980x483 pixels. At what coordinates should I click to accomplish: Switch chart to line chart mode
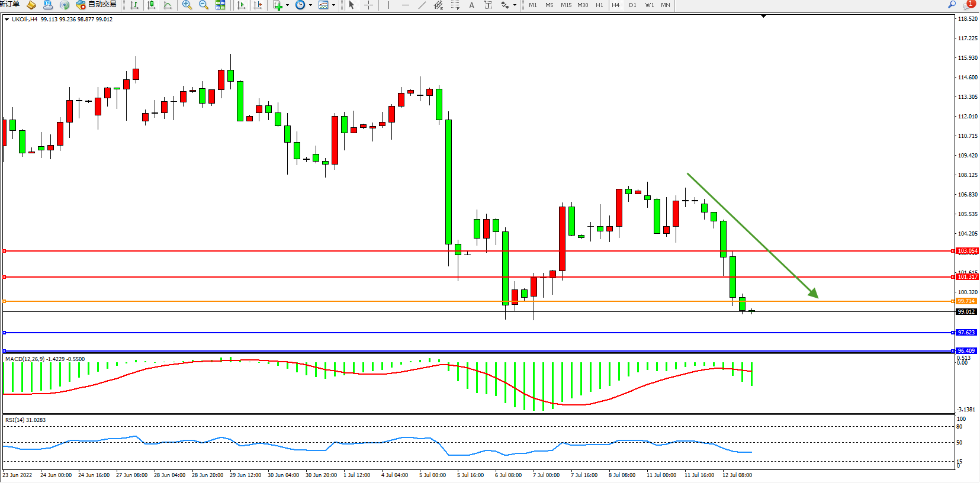pos(168,5)
